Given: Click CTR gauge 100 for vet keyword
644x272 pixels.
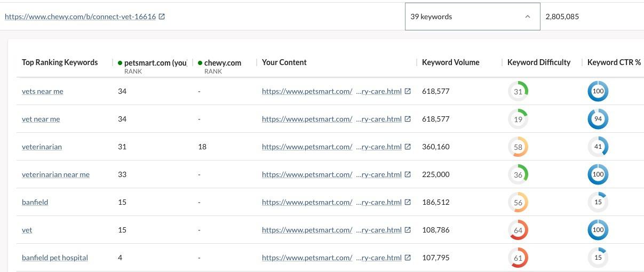Looking at the screenshot, I should point(598,230).
